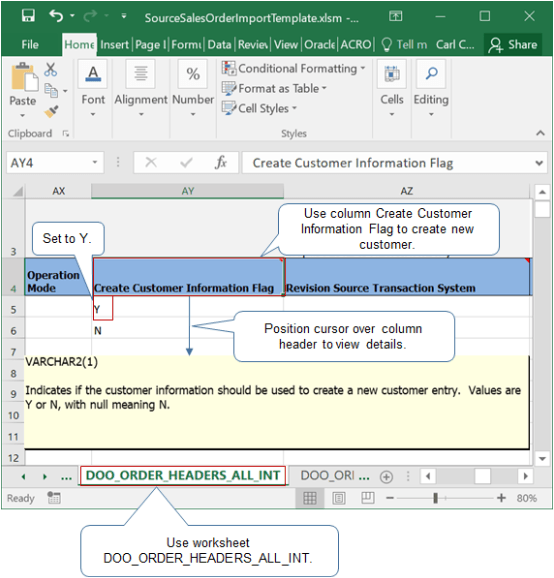Open the ACROBAT ribbon tab
This screenshot has width=554, height=578.
point(356,45)
